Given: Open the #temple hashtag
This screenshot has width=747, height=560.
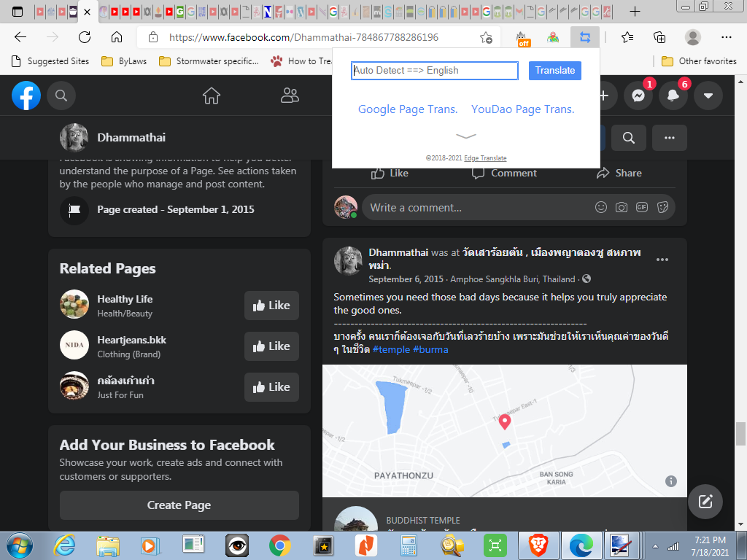Looking at the screenshot, I should coord(391,349).
